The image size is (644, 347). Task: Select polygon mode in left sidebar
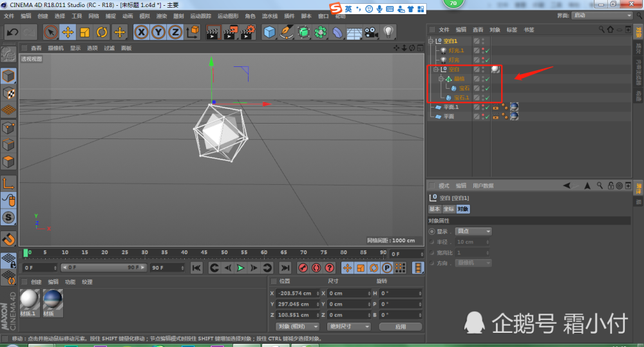point(8,162)
